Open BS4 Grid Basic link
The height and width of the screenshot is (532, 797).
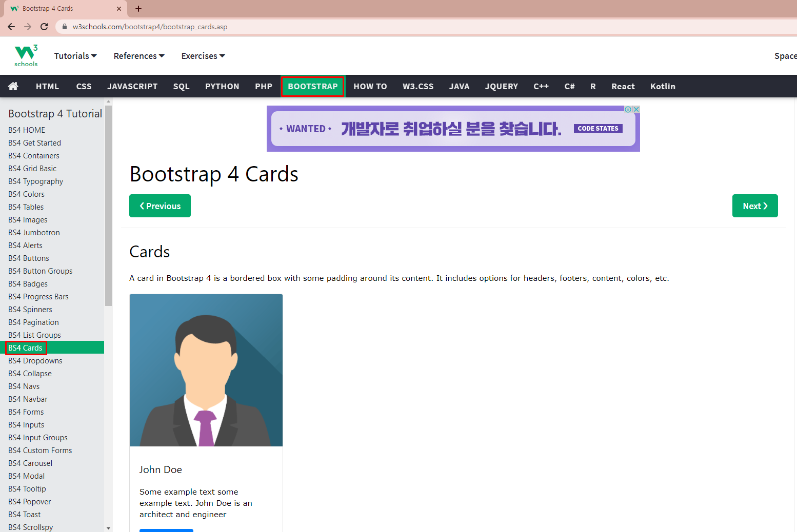point(32,169)
